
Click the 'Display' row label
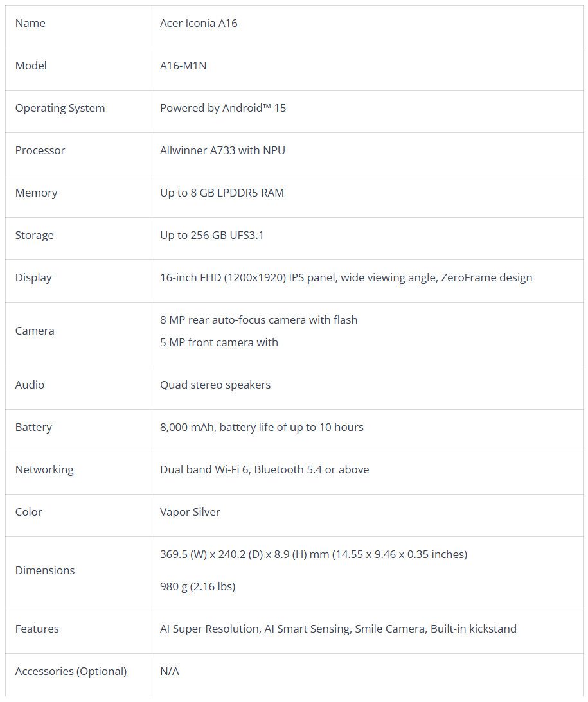pos(33,277)
